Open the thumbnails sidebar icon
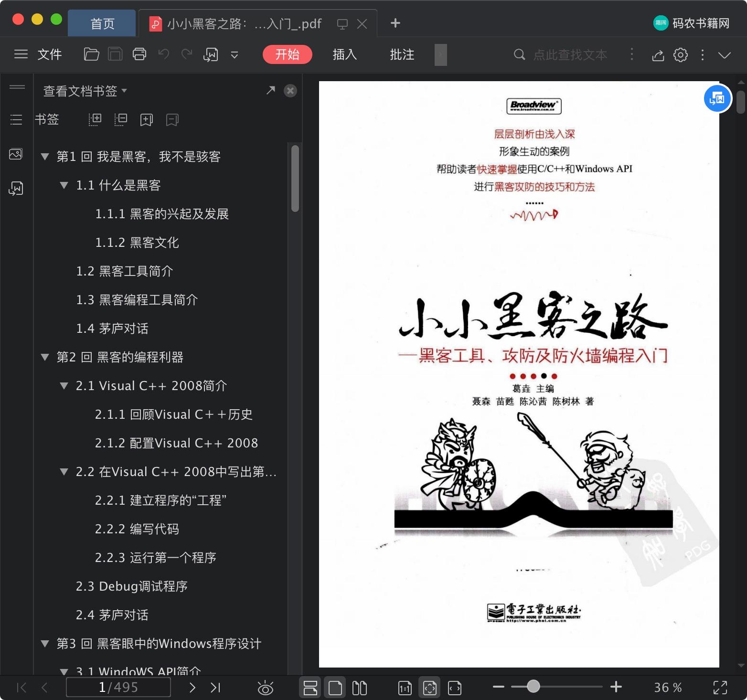 [x=16, y=154]
